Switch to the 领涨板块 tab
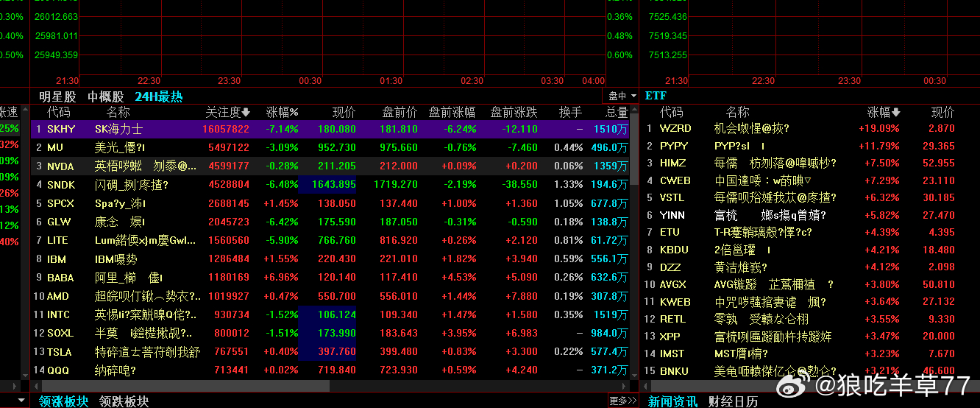The image size is (980, 408). 63,401
